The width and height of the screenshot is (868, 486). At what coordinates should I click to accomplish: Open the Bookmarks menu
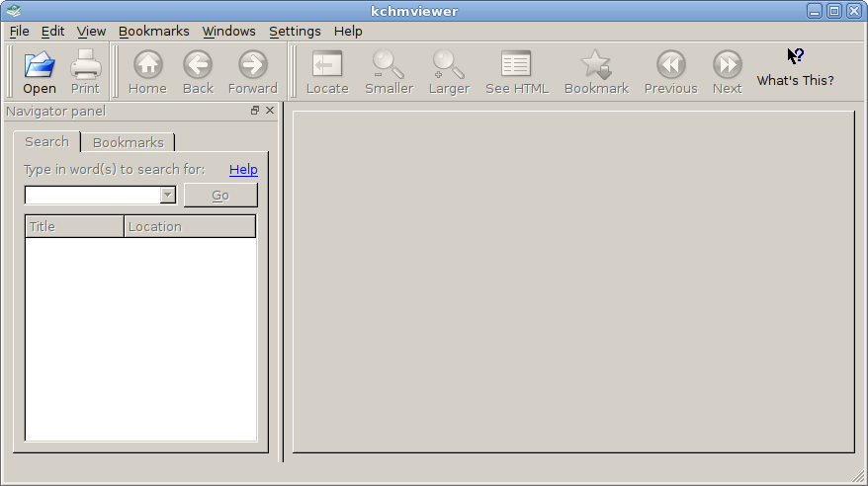pos(154,32)
